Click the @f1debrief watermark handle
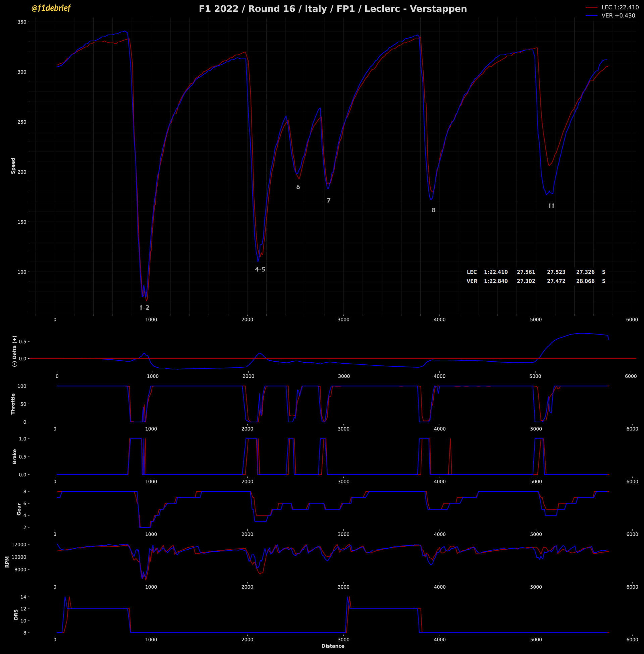 [51, 8]
